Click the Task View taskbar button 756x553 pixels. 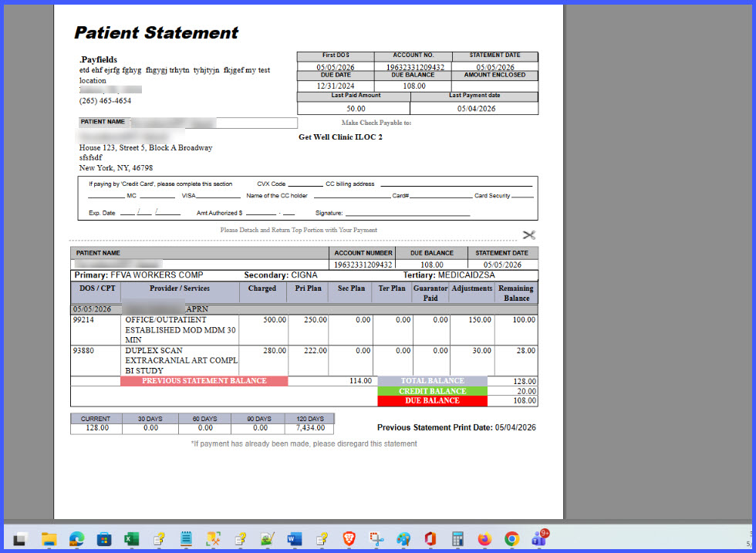pos(19,538)
